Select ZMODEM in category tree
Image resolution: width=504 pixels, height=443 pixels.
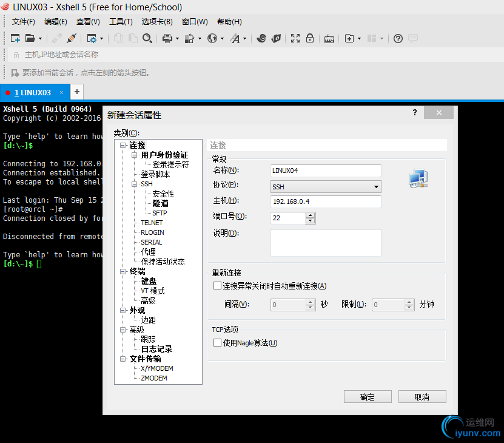[x=154, y=378]
